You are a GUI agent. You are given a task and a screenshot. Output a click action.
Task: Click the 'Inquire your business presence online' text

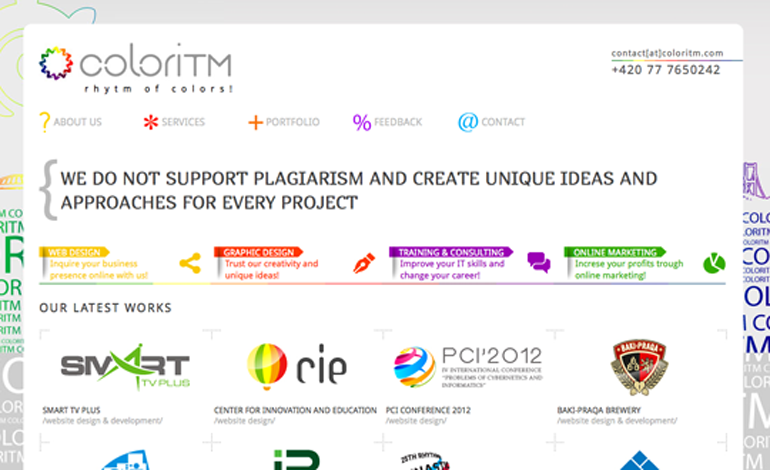click(x=98, y=270)
